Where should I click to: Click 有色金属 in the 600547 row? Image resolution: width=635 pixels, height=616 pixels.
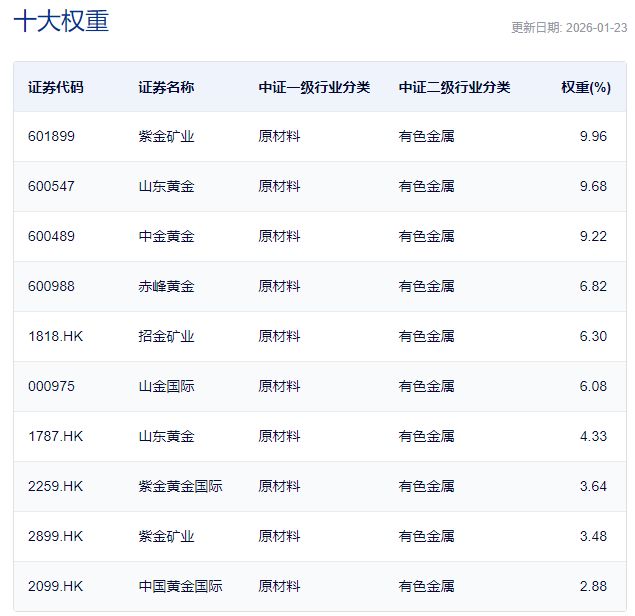coord(426,186)
